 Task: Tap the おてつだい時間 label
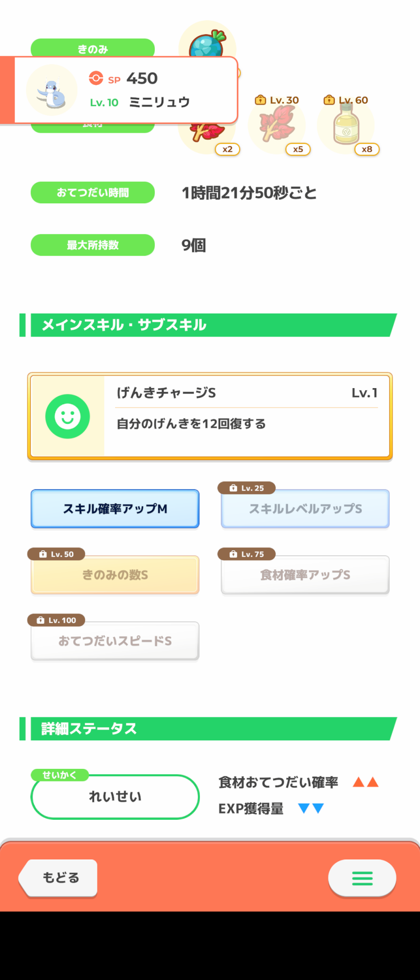pos(93,193)
